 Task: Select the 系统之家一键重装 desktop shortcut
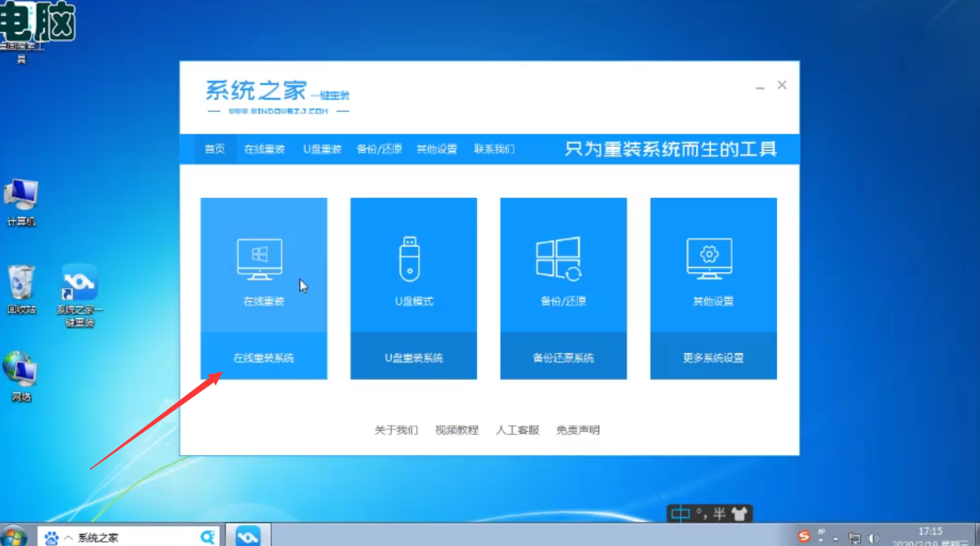pos(79,295)
